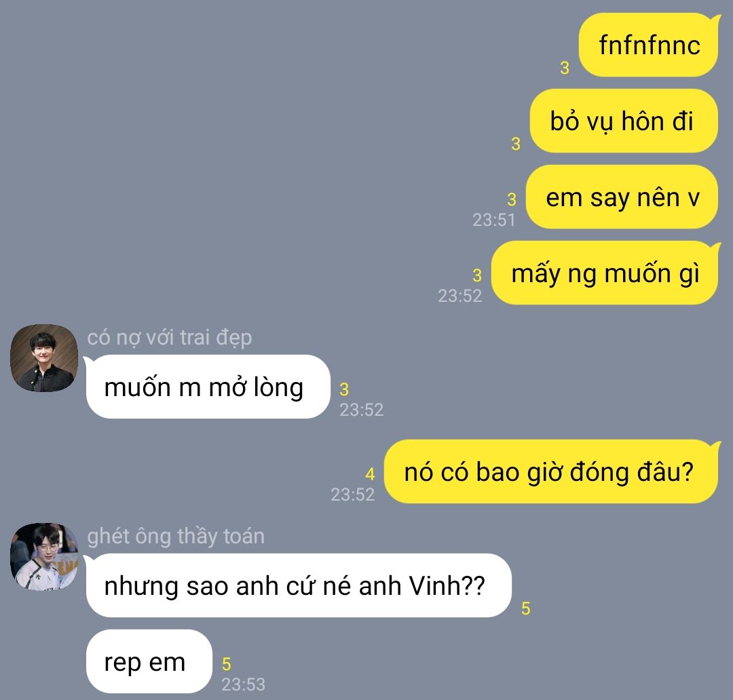Image resolution: width=733 pixels, height=700 pixels.
Task: Tap the sender name "có nợ với trai đẹp"
Action: tap(169, 337)
